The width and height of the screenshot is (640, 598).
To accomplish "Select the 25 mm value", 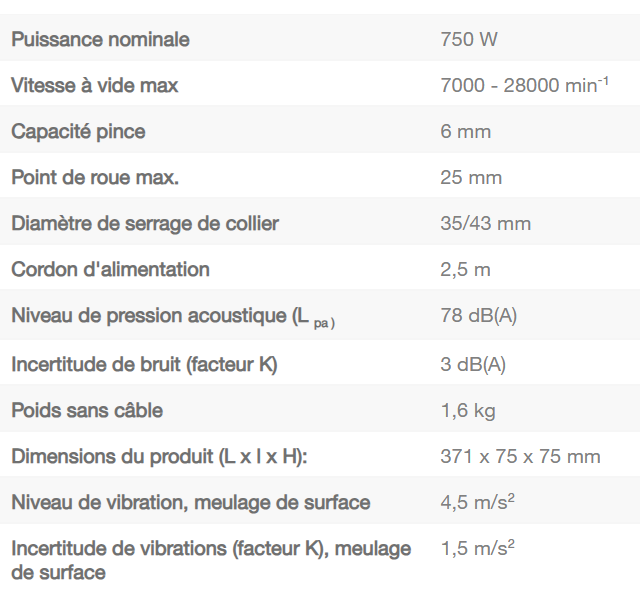I will (x=471, y=178).
